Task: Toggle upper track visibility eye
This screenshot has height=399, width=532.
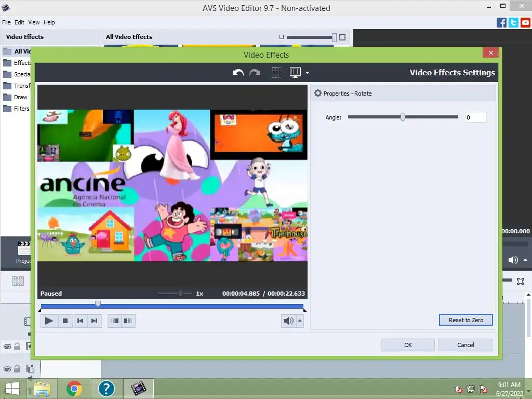Action: pos(7,347)
